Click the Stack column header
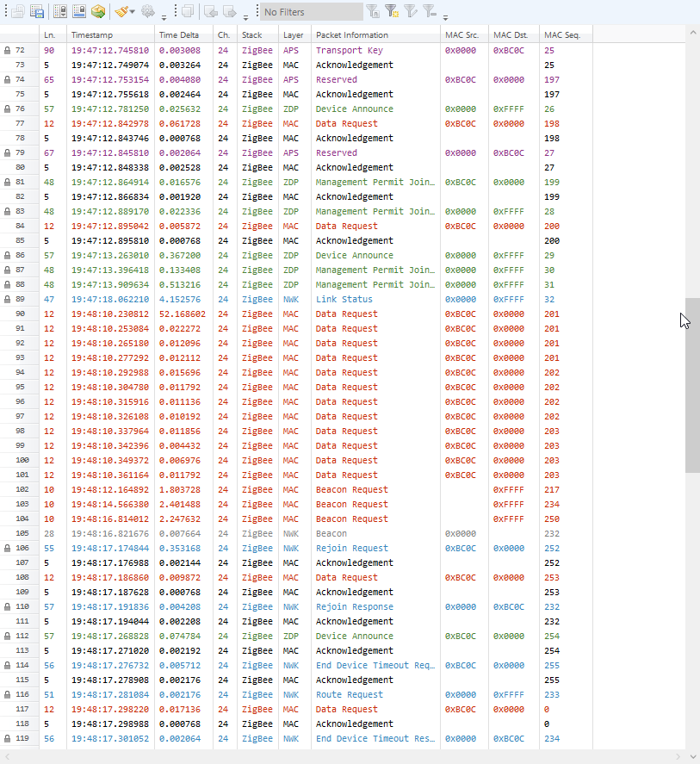This screenshot has width=700, height=764. click(257, 35)
